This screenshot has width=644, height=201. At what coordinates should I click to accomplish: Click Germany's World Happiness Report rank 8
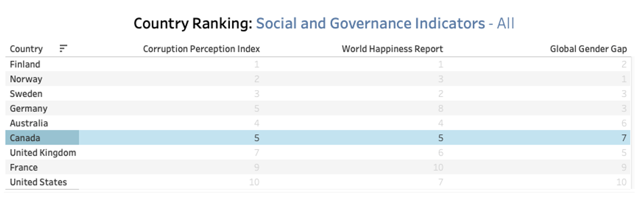click(440, 108)
